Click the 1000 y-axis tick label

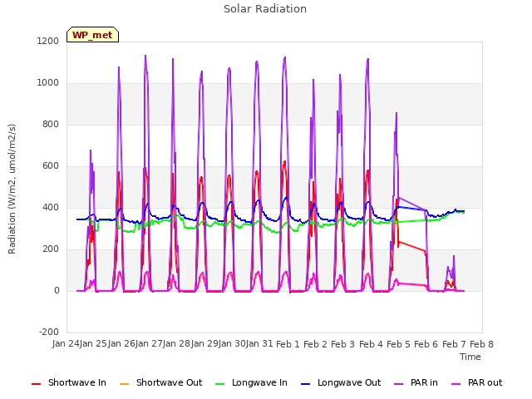48,83
